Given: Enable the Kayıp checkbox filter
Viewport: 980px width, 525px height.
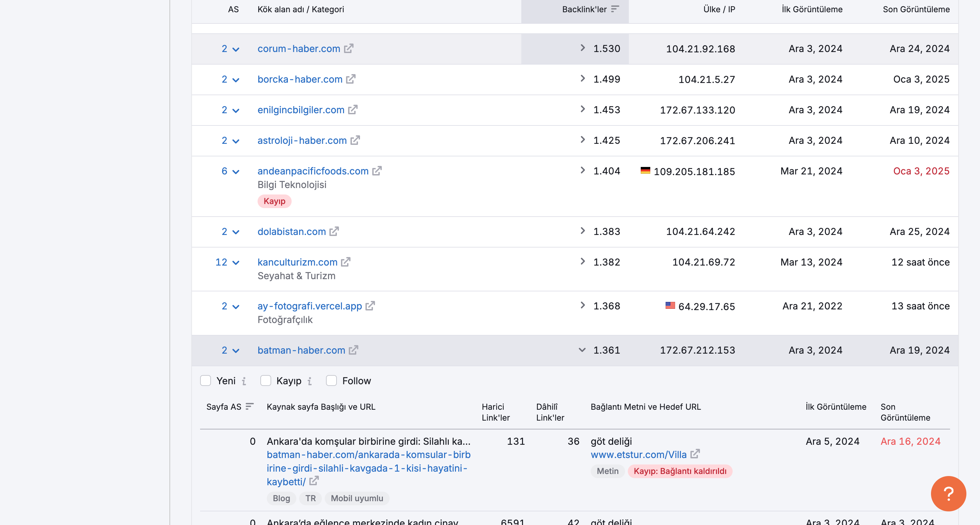Looking at the screenshot, I should tap(265, 380).
